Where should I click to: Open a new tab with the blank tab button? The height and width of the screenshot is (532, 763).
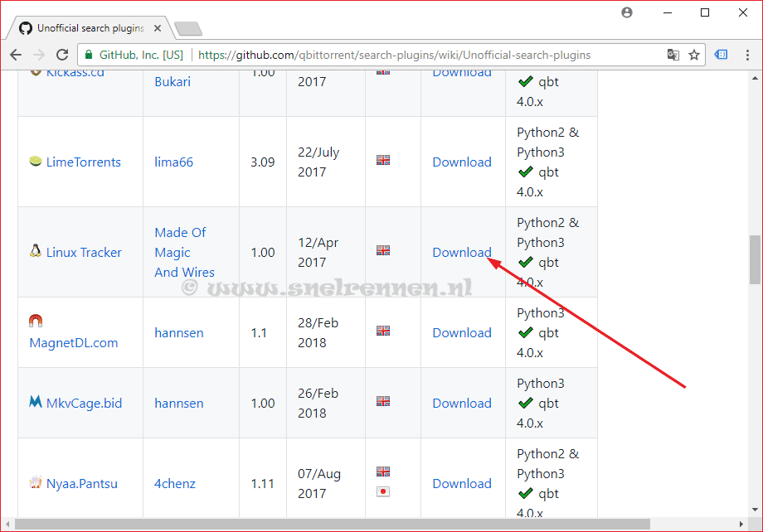(x=188, y=29)
